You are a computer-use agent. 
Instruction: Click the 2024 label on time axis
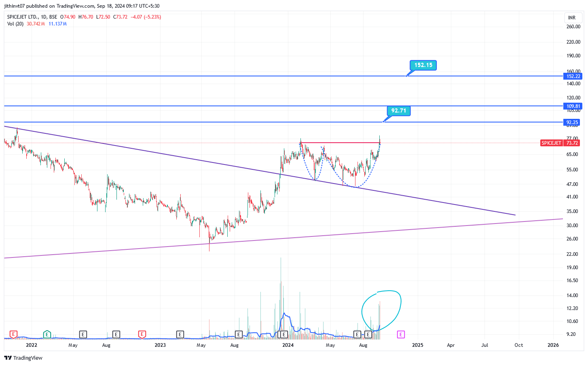click(x=288, y=345)
